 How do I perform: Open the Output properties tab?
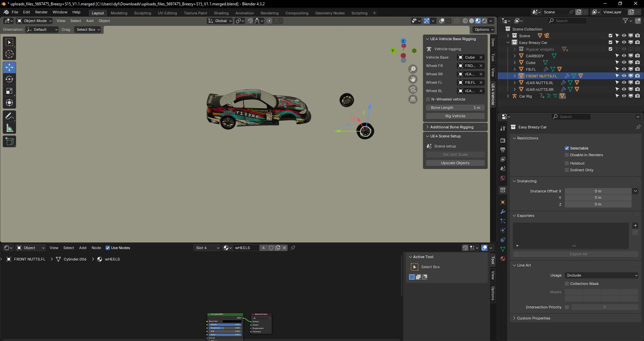click(x=503, y=150)
